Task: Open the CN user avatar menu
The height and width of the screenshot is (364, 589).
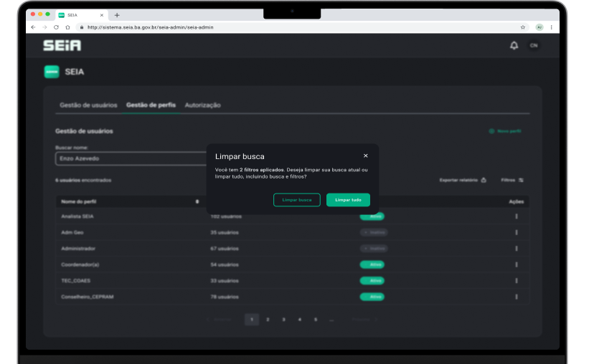Action: pyautogui.click(x=533, y=45)
